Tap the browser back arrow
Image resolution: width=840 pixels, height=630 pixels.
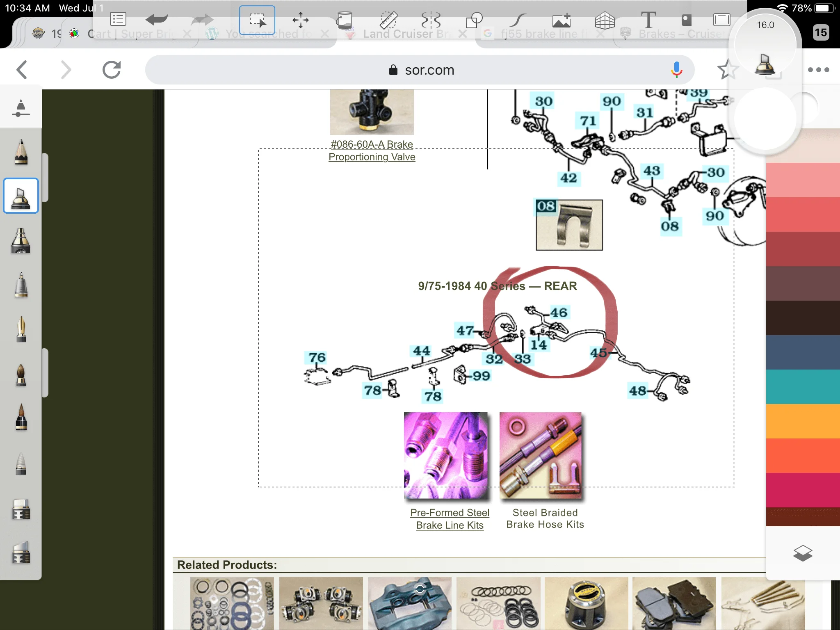point(22,70)
